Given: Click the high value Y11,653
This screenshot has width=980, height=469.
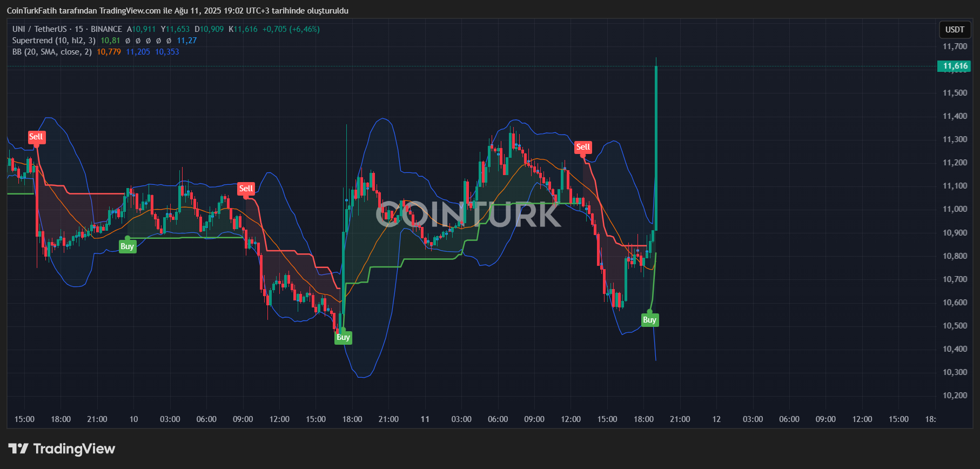Looking at the screenshot, I should (x=175, y=29).
